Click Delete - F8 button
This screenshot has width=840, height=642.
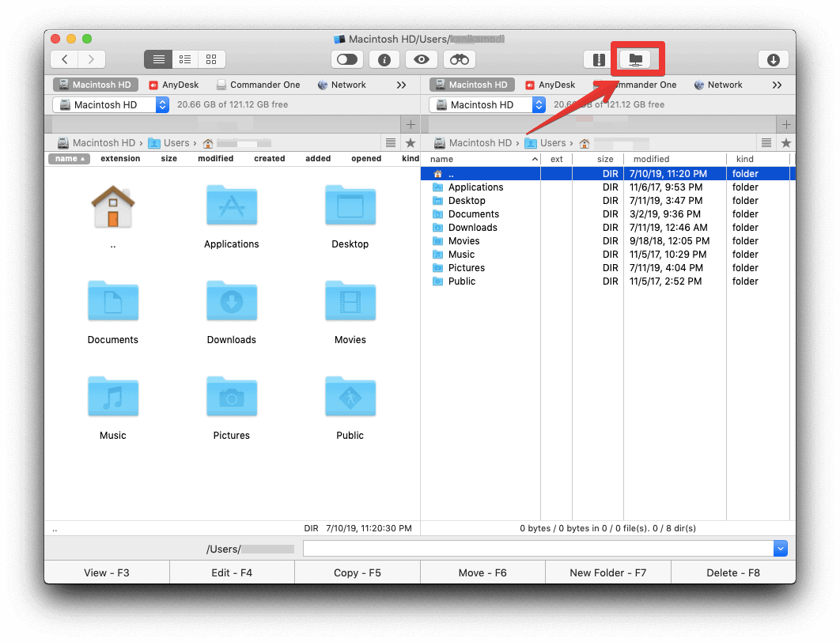(733, 572)
